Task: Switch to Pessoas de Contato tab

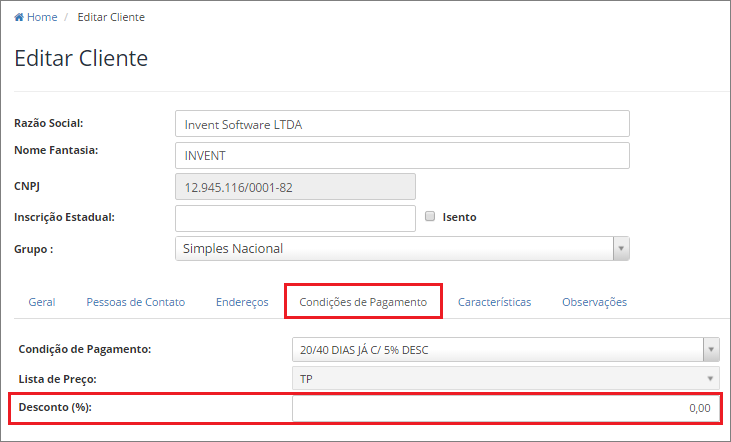Action: pos(136,302)
